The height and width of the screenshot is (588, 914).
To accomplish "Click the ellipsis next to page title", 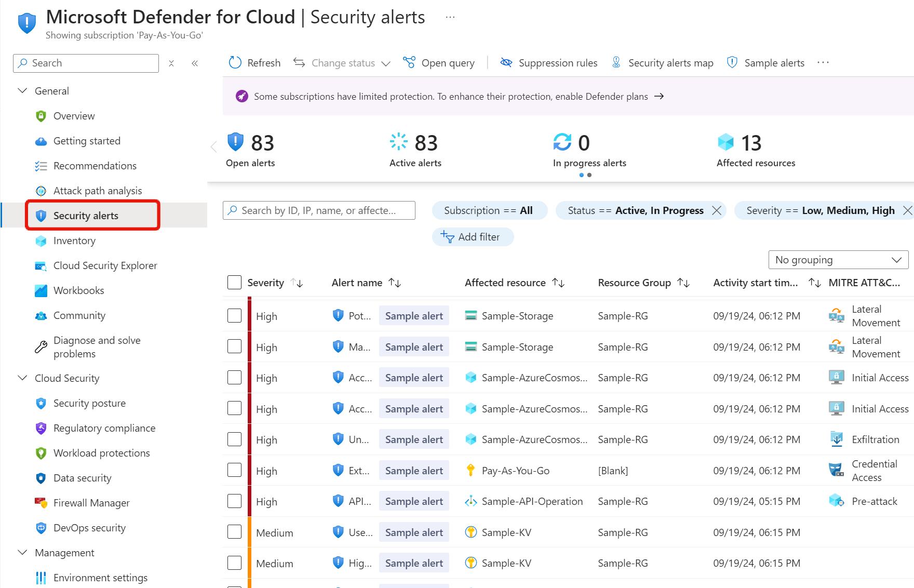I will click(450, 17).
